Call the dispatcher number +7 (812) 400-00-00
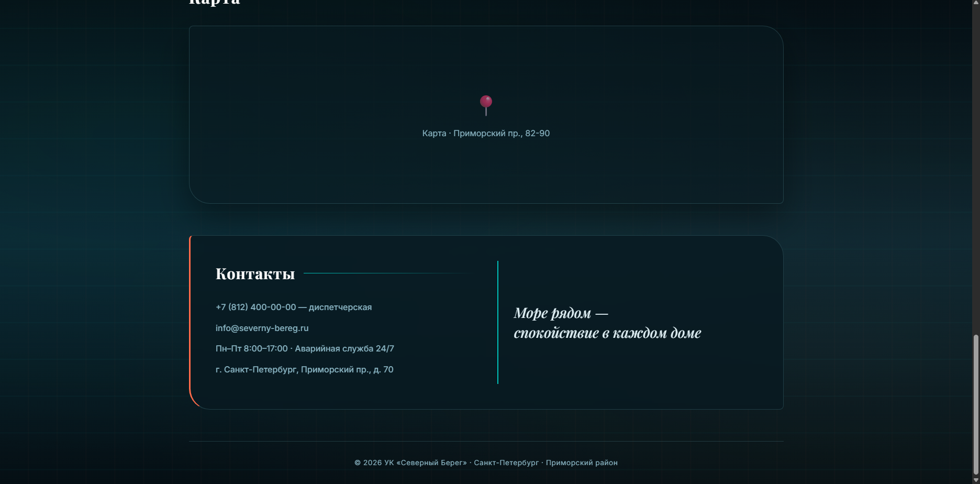Screen dimensions: 980x484 click(256, 307)
